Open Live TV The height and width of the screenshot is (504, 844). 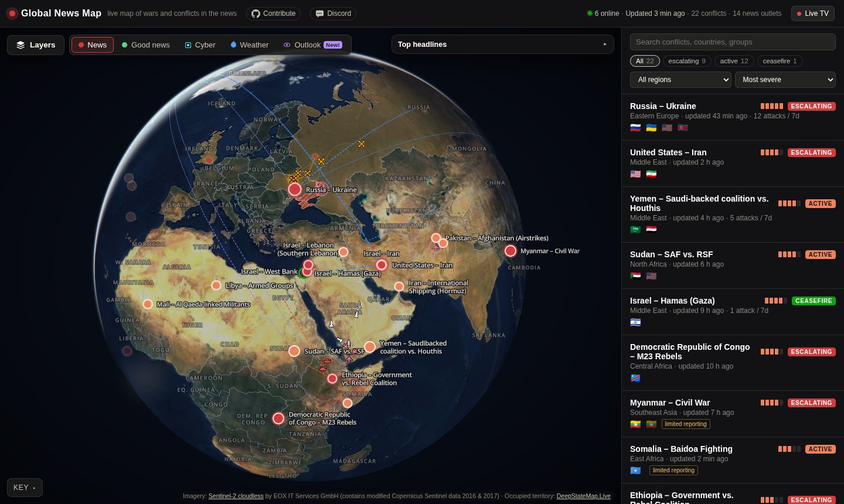[812, 13]
